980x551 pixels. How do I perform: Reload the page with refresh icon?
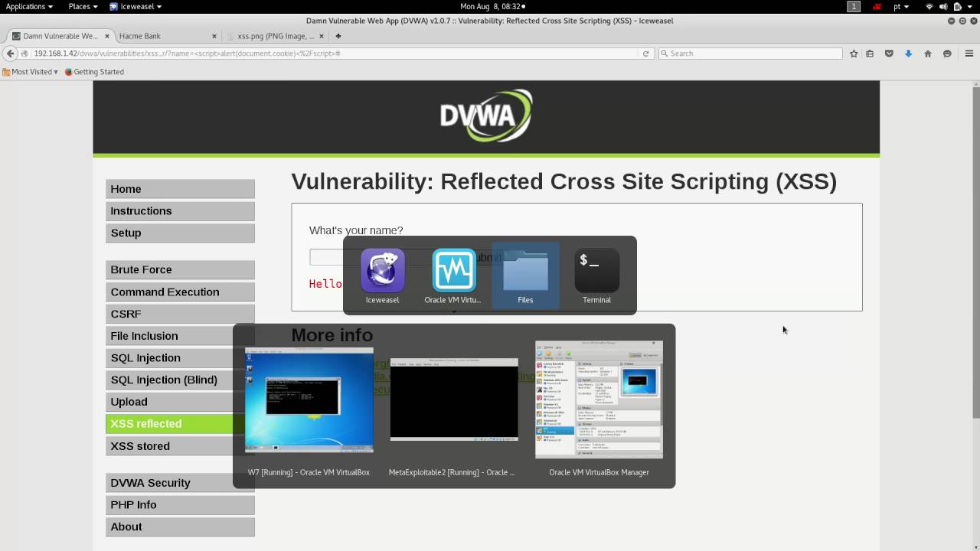click(645, 54)
